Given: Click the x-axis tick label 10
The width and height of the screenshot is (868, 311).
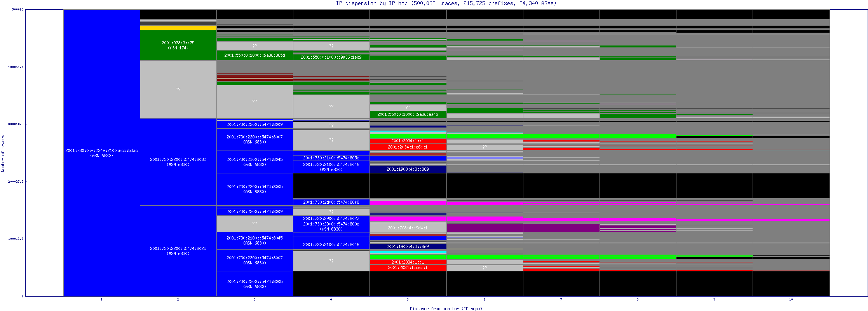Looking at the screenshot, I should pyautogui.click(x=791, y=299).
